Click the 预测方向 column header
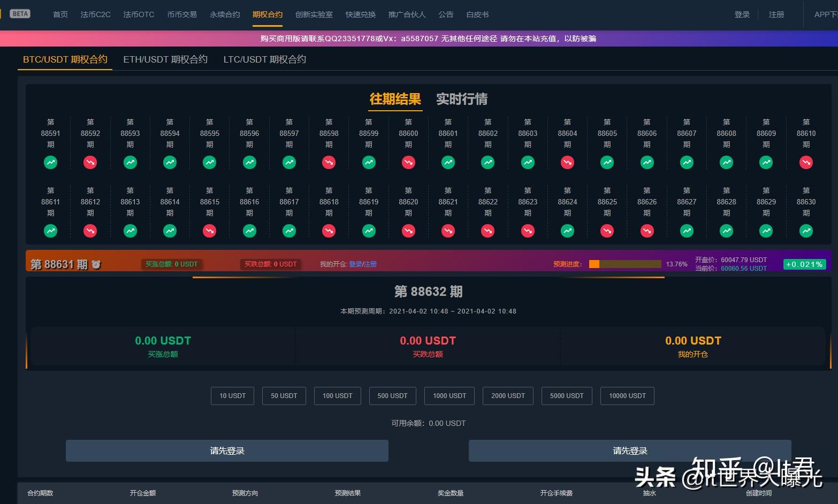 (x=245, y=493)
